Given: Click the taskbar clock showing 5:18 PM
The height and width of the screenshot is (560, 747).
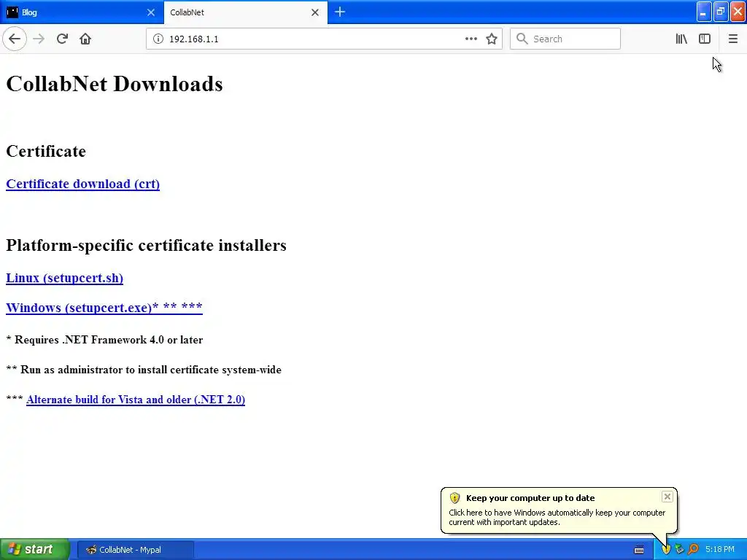Looking at the screenshot, I should [x=720, y=550].
